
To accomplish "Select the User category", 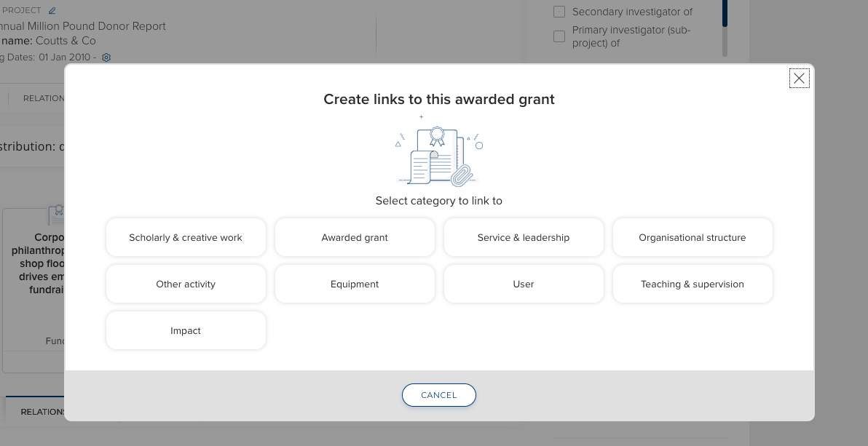I will coord(524,284).
